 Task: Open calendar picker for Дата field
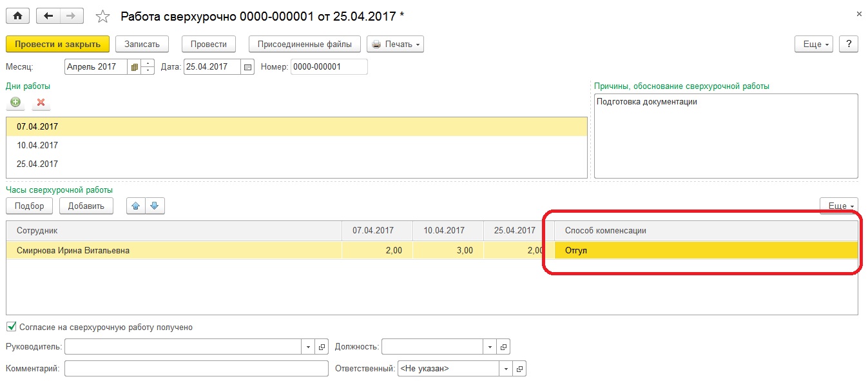(x=247, y=66)
